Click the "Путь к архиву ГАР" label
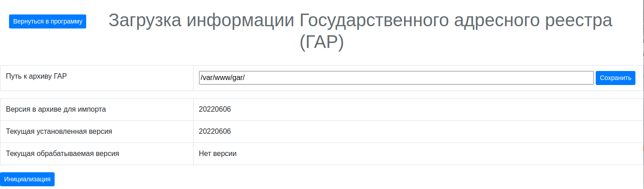 point(36,76)
